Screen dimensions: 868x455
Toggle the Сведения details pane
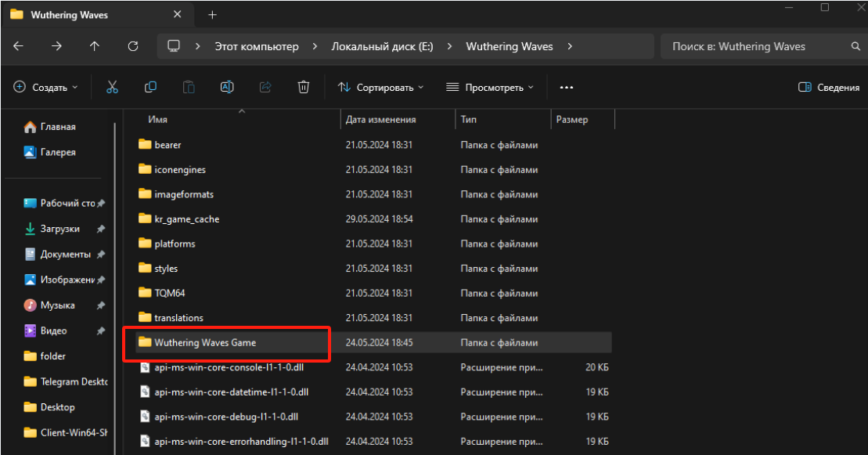(829, 87)
